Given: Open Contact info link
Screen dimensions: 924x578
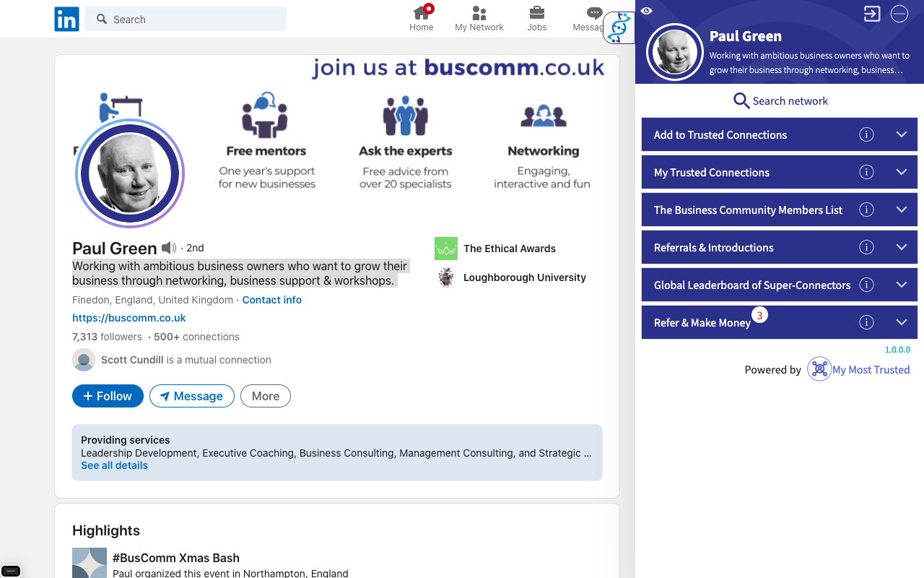Looking at the screenshot, I should coord(272,300).
